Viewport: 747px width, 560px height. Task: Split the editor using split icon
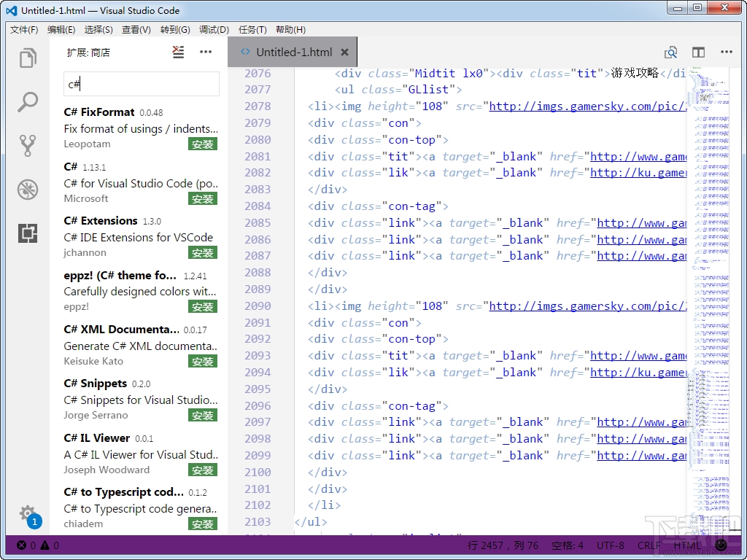point(698,52)
